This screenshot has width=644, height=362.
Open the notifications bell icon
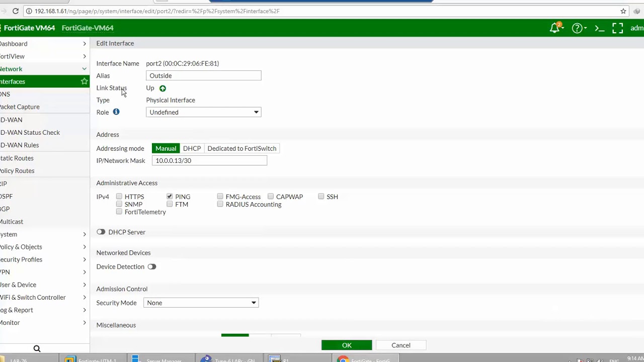tap(555, 28)
